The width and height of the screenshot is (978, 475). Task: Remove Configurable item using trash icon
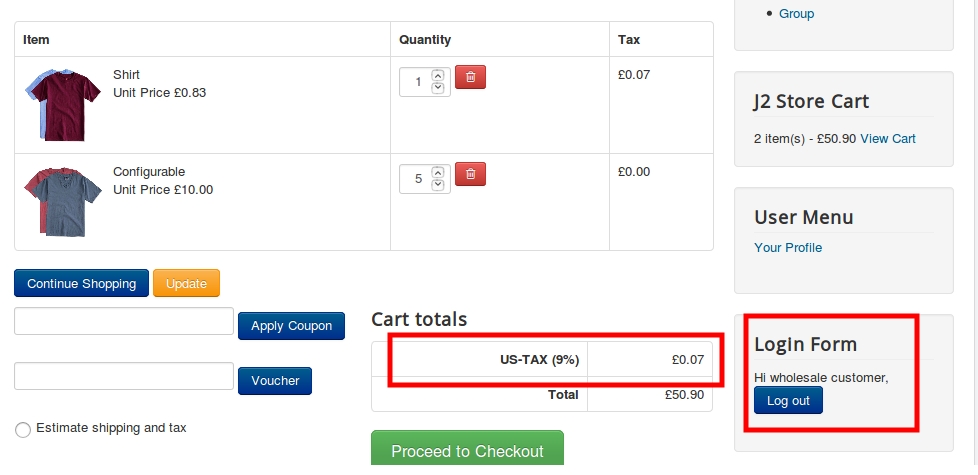(470, 174)
